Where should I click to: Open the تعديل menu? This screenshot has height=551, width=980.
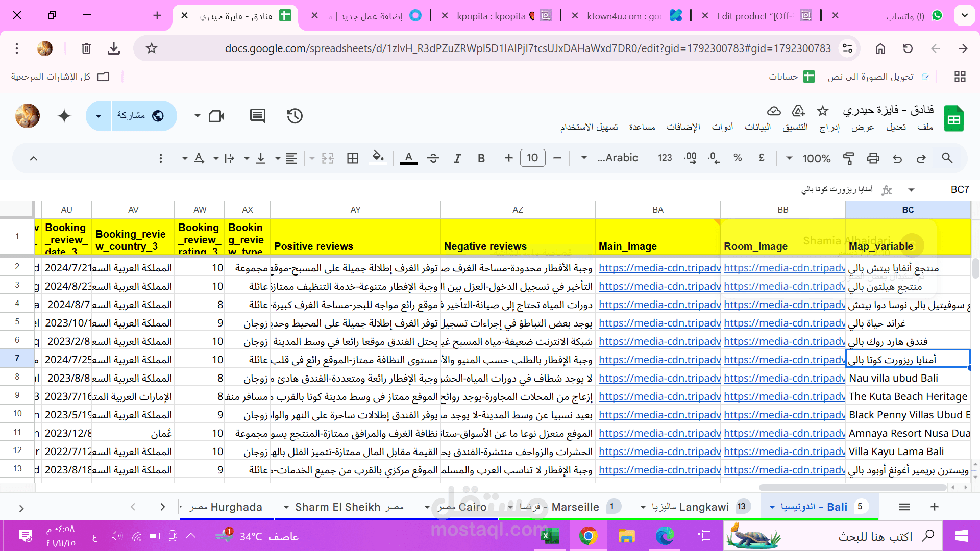[x=896, y=127]
